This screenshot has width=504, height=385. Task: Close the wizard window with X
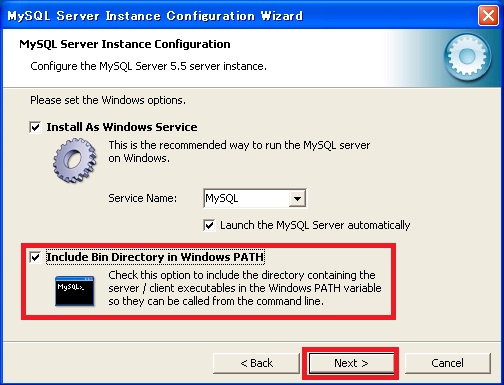click(x=488, y=16)
